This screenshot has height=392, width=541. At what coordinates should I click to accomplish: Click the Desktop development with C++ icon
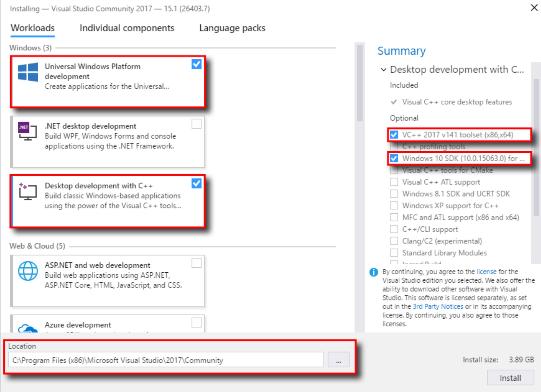click(x=28, y=191)
